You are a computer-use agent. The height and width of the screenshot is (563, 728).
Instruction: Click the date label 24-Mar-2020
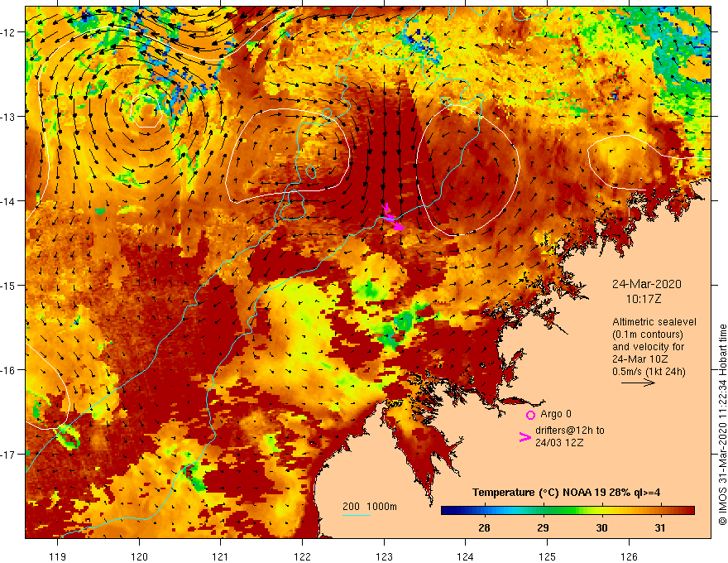tap(646, 284)
